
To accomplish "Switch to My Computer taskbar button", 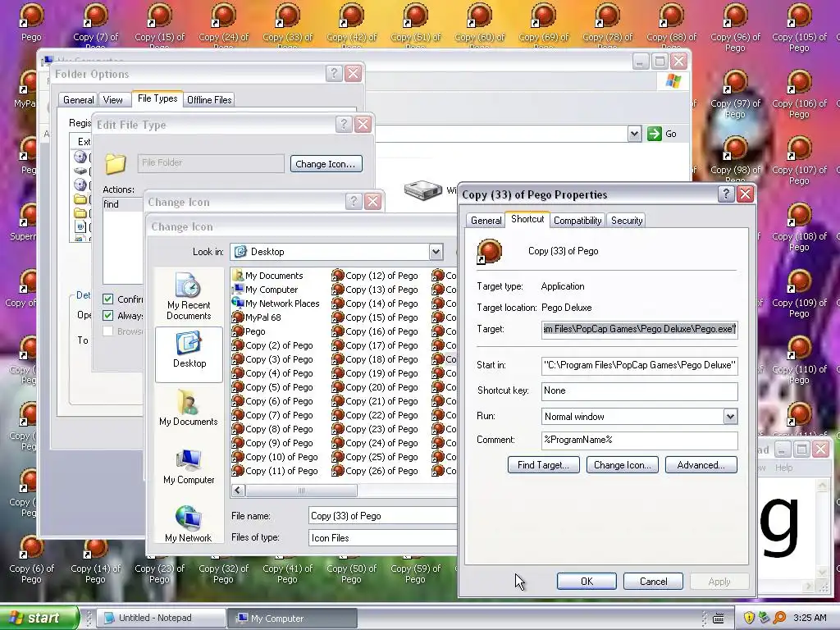I will click(x=292, y=618).
